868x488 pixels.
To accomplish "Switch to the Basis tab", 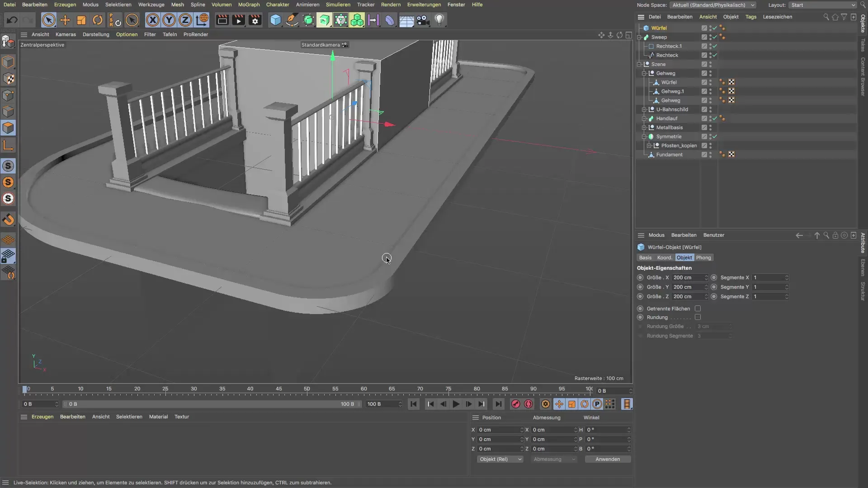I will click(x=645, y=258).
